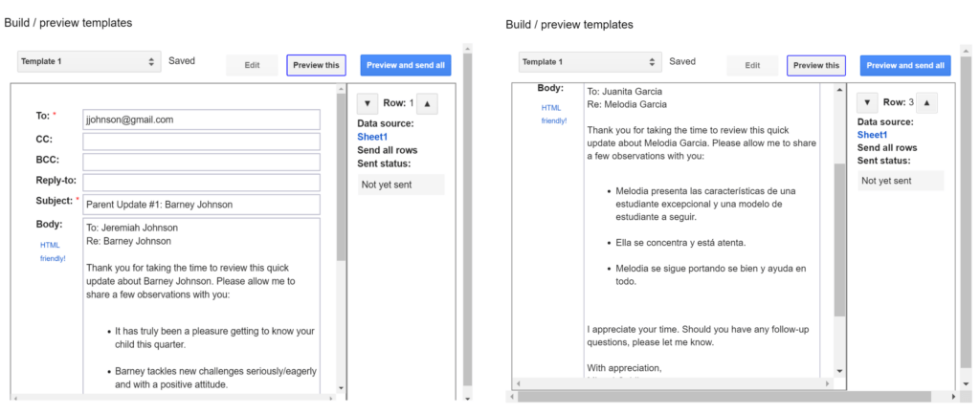980x414 pixels.
Task: Click Not yet sent status, left panel
Action: click(x=401, y=185)
